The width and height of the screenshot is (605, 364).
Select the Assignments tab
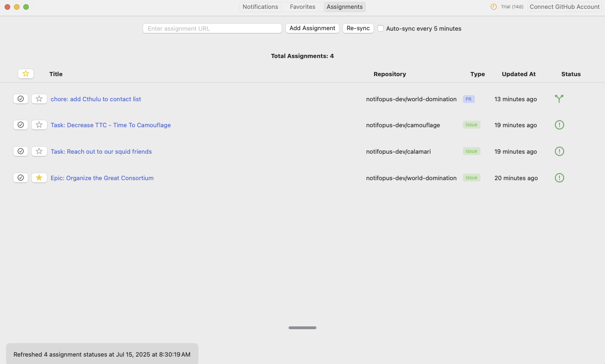click(345, 7)
